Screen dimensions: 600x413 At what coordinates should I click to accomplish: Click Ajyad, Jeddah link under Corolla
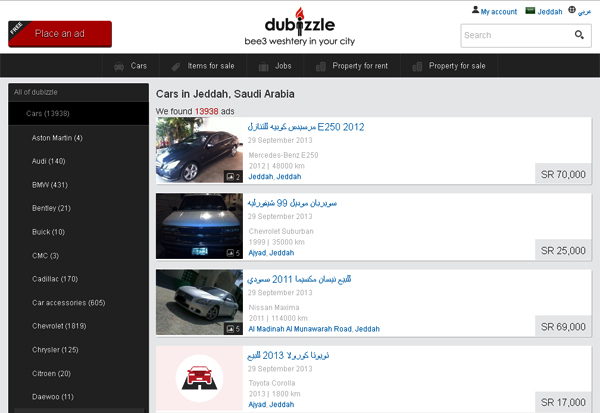(x=271, y=405)
